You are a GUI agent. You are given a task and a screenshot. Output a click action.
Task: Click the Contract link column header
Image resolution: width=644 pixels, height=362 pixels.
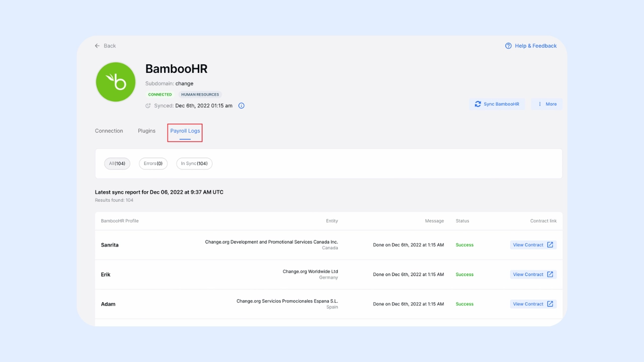tap(543, 221)
